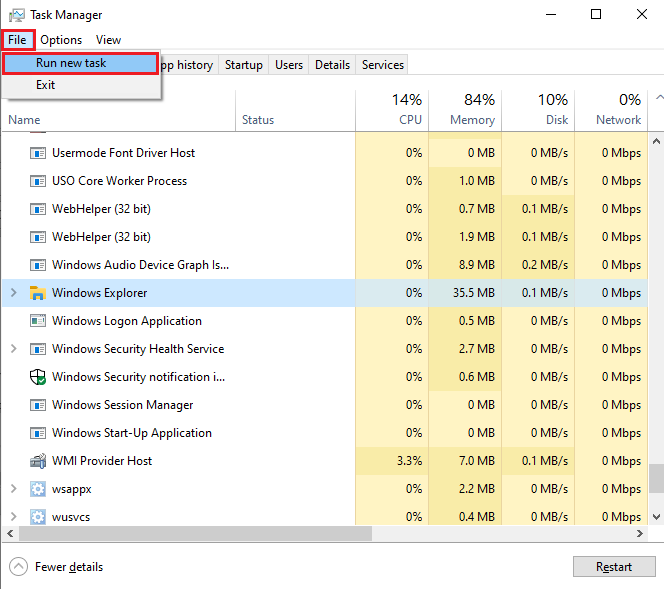Sort by the Network column header

click(x=611, y=111)
